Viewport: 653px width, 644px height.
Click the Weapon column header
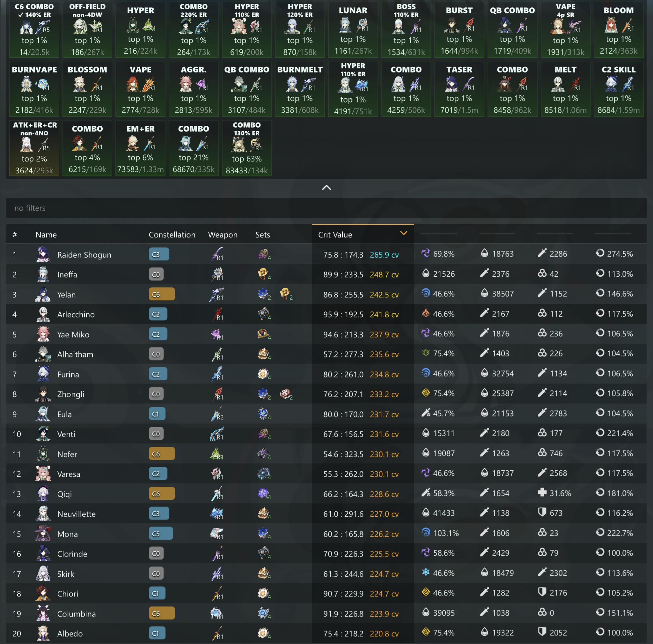[223, 235]
